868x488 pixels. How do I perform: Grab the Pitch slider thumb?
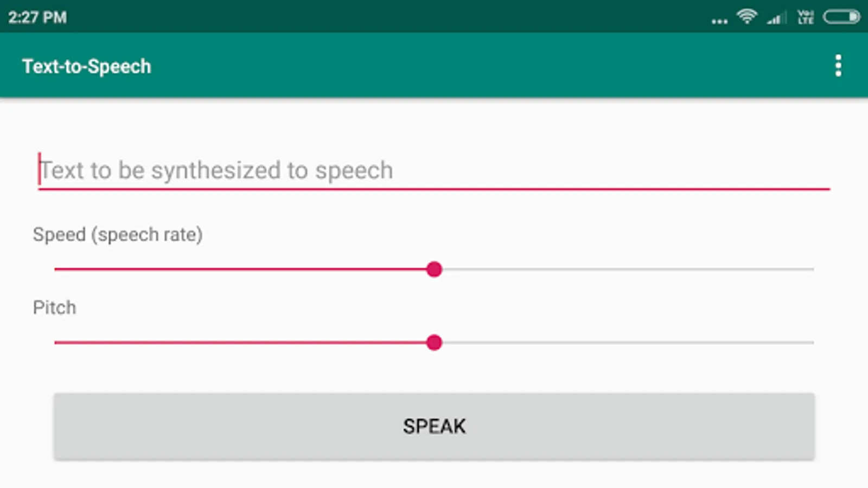(x=434, y=342)
